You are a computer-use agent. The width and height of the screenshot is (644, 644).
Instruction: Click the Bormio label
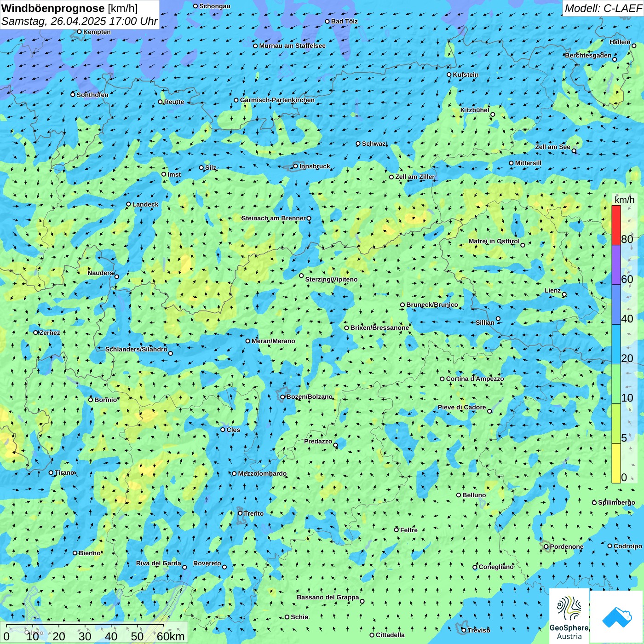pos(106,400)
